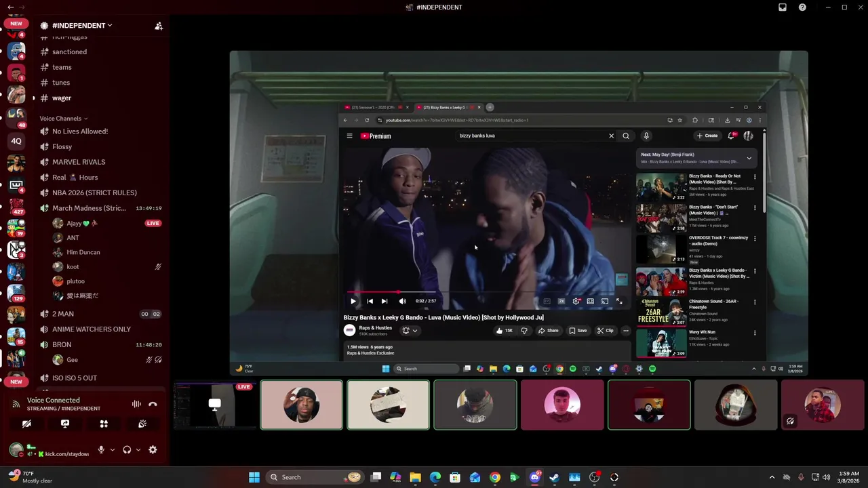Click the Save button under video
Screen dimensions: 868x488
(x=578, y=331)
